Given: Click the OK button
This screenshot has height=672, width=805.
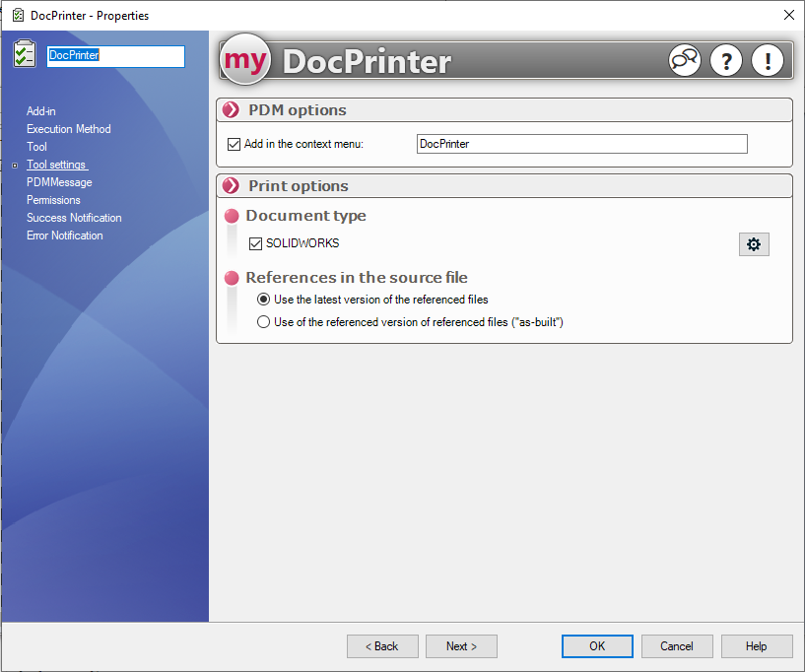Looking at the screenshot, I should (x=597, y=646).
